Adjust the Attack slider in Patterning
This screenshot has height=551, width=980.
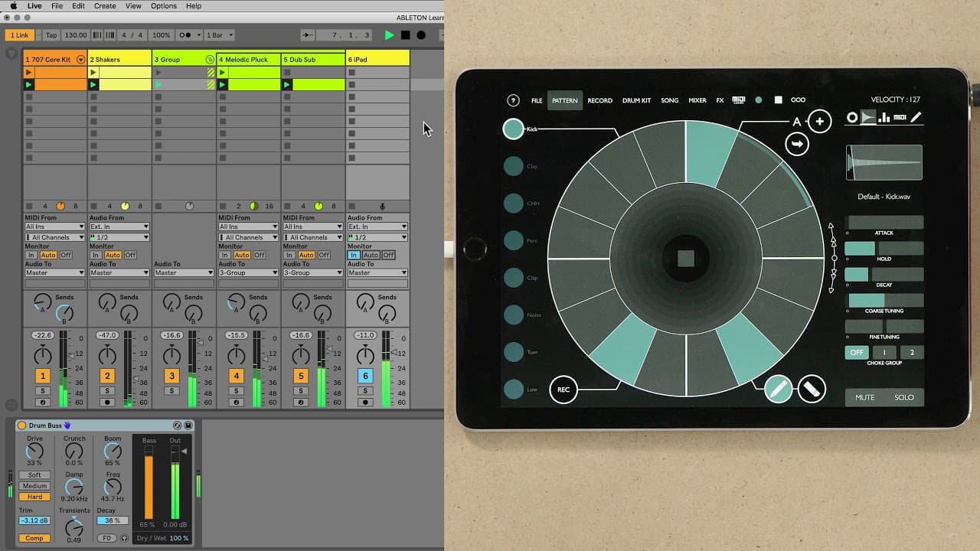(884, 221)
